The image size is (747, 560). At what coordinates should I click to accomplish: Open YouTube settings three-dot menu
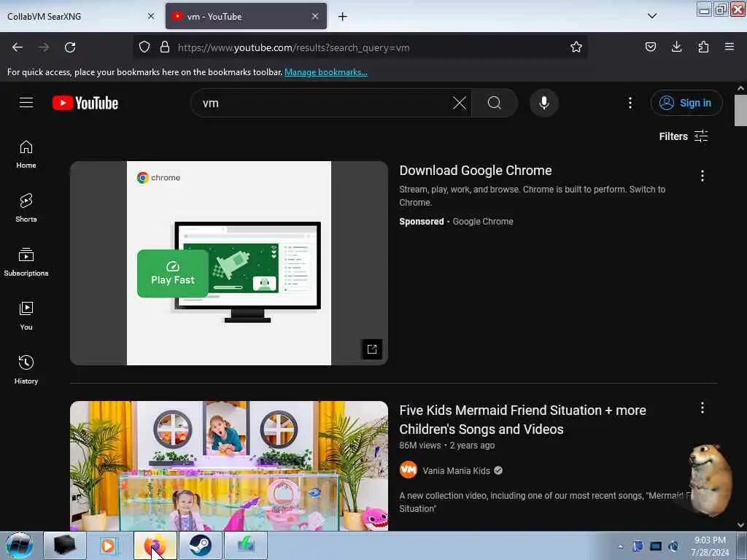coord(630,103)
